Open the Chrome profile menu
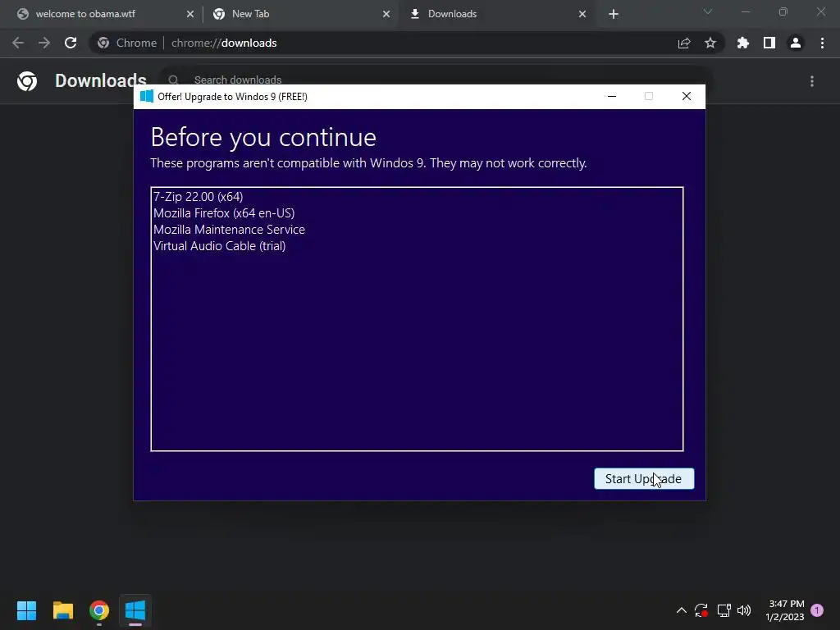The width and height of the screenshot is (840, 630). pyautogui.click(x=796, y=43)
